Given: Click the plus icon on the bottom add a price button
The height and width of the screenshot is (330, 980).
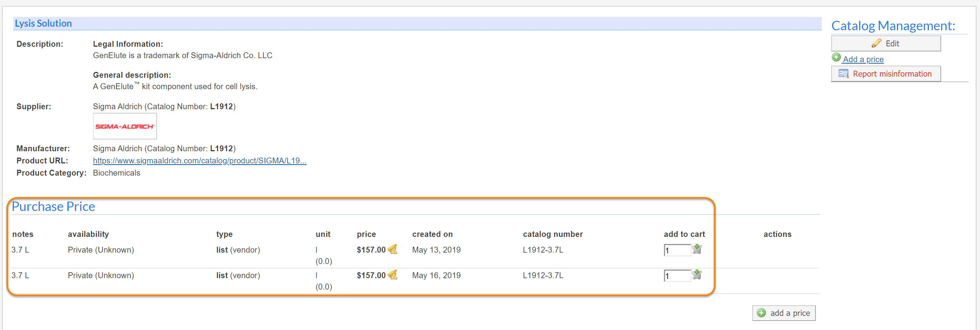Looking at the screenshot, I should (761, 313).
